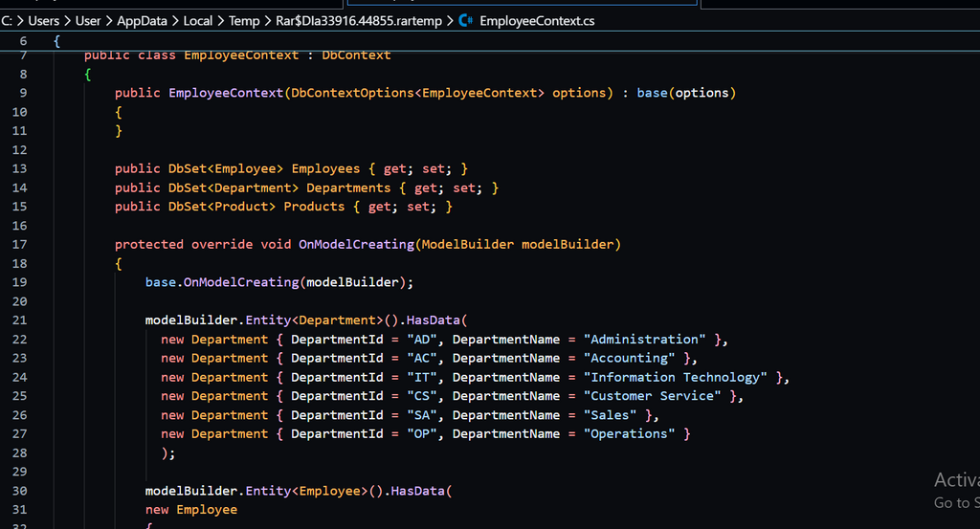Select the AppData breadcrumb segment
The width and height of the screenshot is (980, 529).
point(143,20)
